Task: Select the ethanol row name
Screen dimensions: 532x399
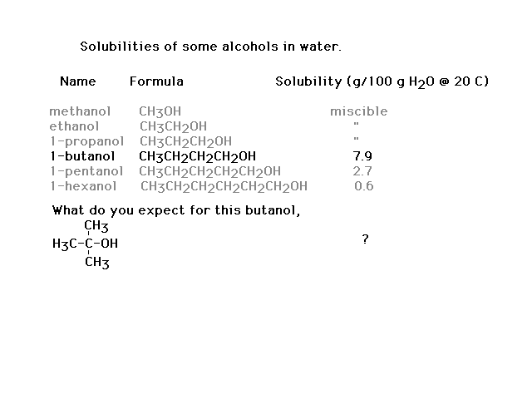Action: pos(74,126)
